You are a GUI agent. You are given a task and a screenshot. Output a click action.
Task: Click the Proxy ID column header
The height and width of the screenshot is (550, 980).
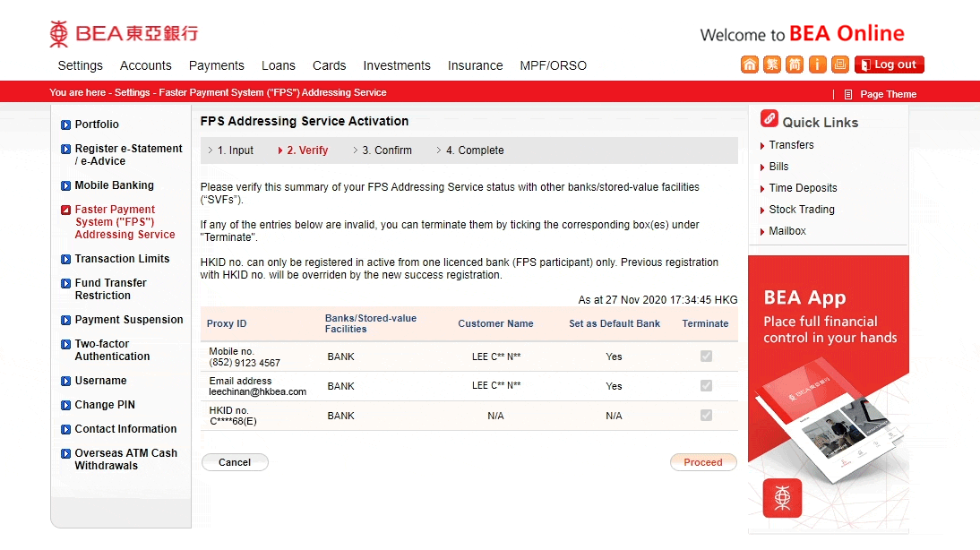tap(227, 323)
